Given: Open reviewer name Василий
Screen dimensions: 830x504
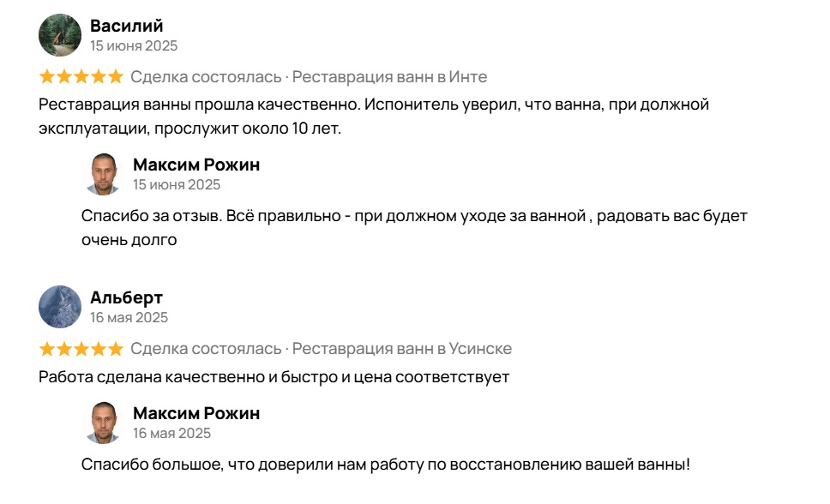Looking at the screenshot, I should [126, 26].
